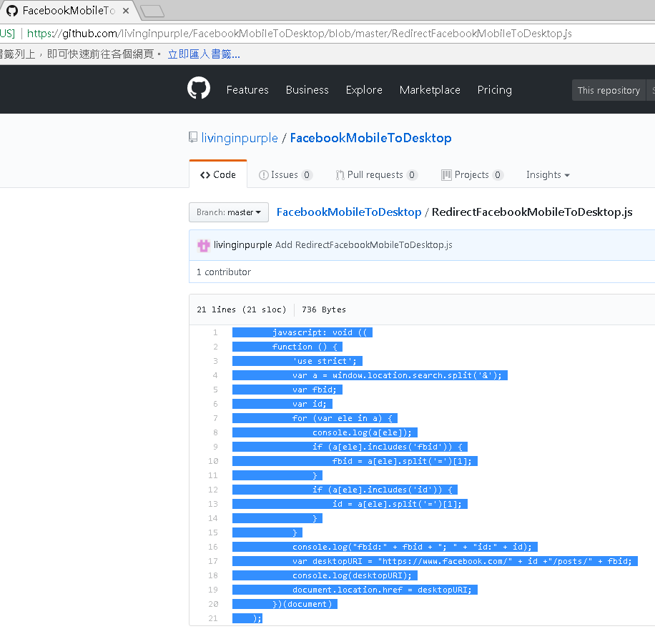655x644 pixels.
Task: Click RedirectFacebookMobileToDesktop.js file name in breadcrumb
Action: (x=532, y=212)
